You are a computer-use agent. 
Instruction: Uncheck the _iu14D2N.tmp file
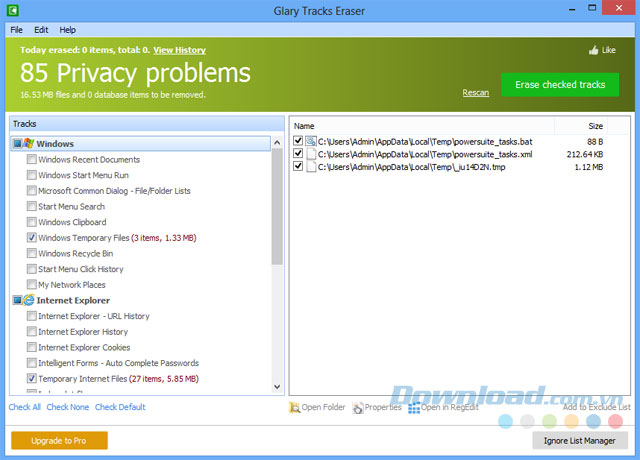tap(298, 167)
